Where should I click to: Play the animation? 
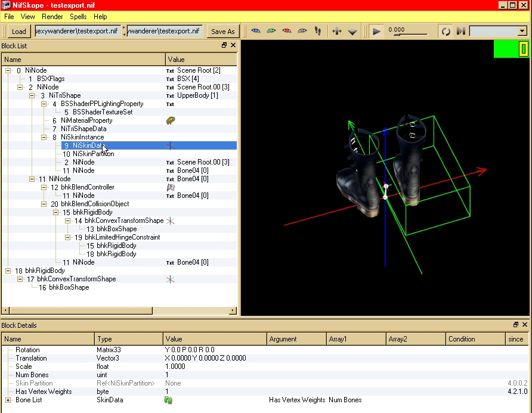point(376,31)
